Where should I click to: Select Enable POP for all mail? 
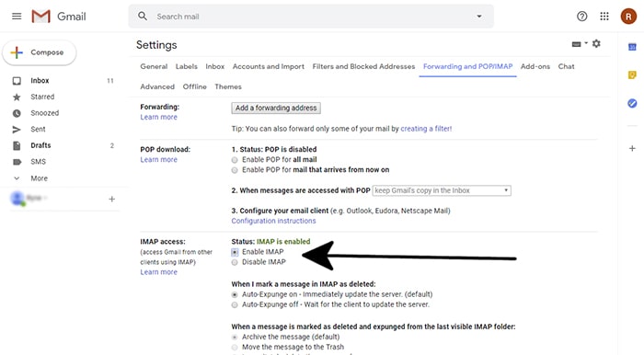click(235, 160)
